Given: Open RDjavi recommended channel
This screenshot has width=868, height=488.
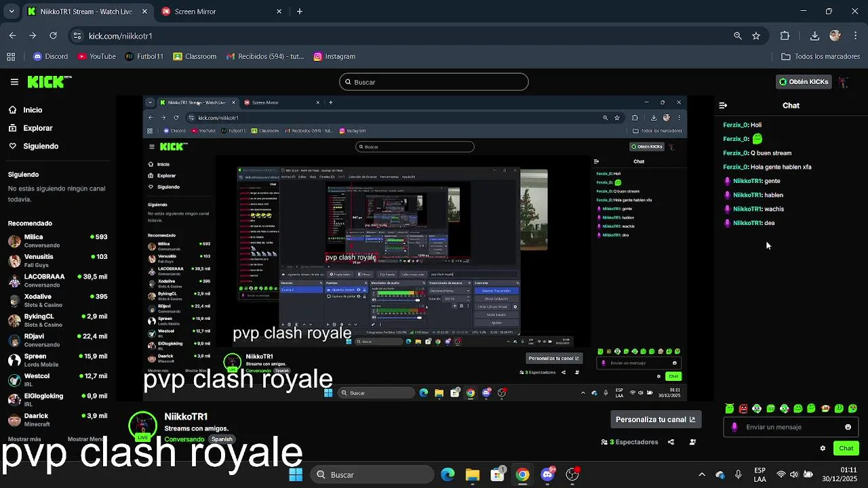Looking at the screenshot, I should [x=58, y=340].
